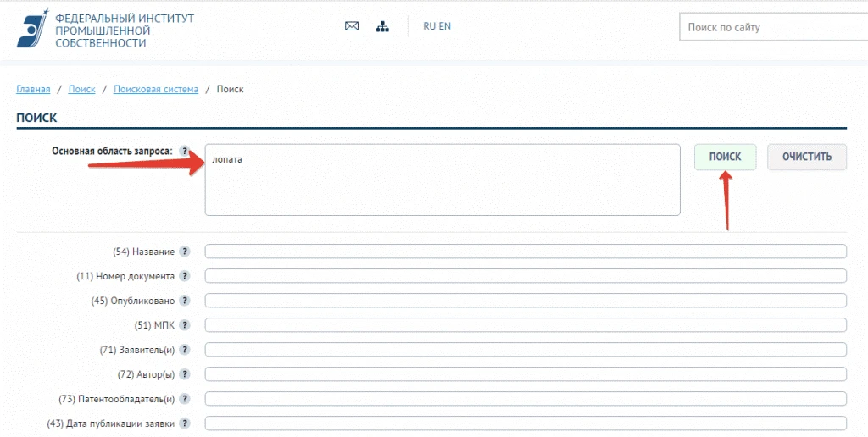The height and width of the screenshot is (437, 868).
Task: Open the first Поиск breadcrumb link
Action: (x=82, y=89)
